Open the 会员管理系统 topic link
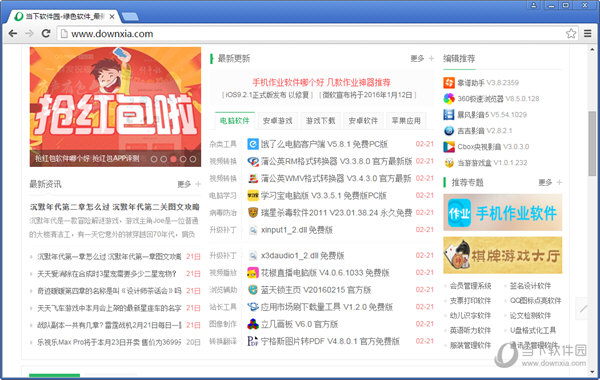600x380 pixels. 470,286
